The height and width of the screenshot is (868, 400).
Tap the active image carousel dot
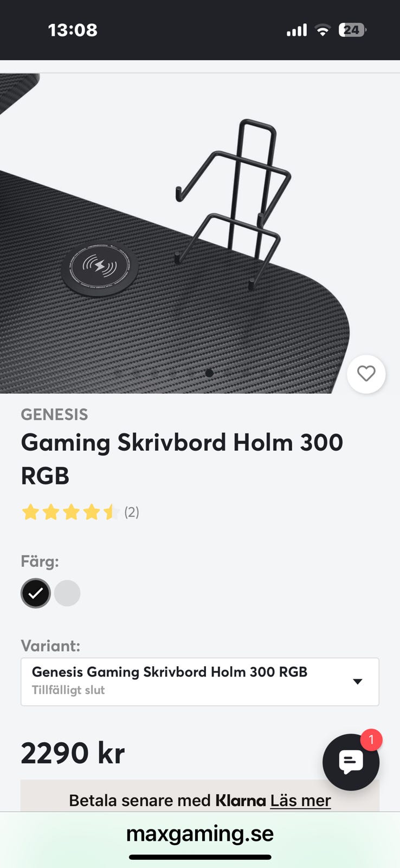pos(209,373)
